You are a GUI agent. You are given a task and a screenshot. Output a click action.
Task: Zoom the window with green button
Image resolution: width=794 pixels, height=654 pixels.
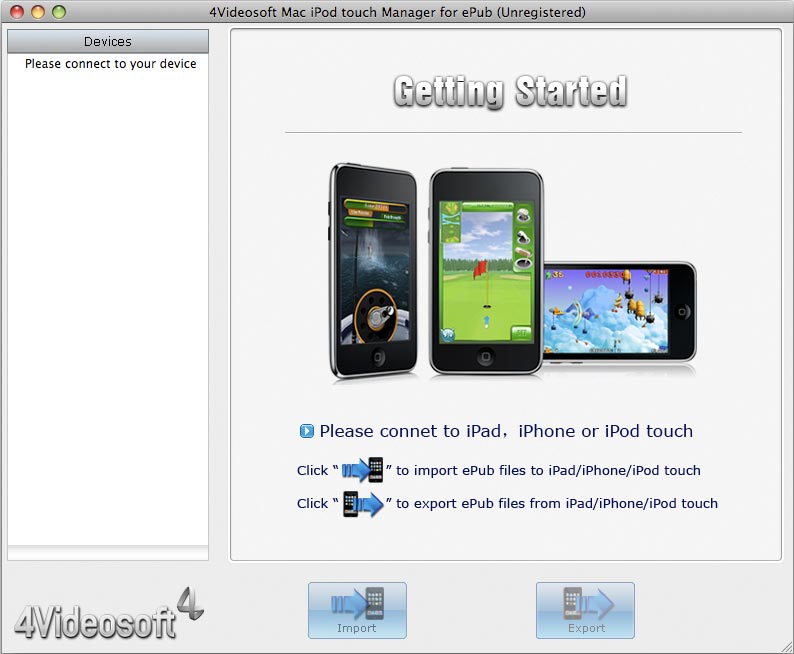(59, 12)
